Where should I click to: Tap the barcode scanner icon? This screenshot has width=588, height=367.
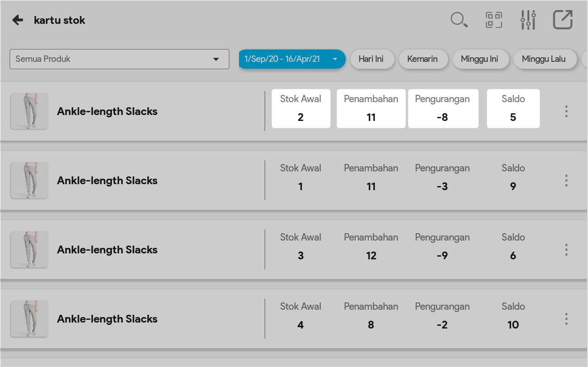tap(494, 20)
